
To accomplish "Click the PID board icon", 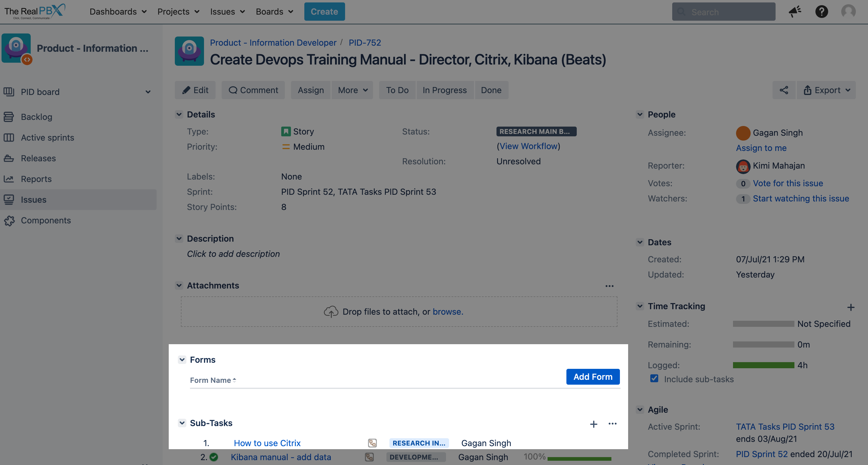I will [x=9, y=92].
